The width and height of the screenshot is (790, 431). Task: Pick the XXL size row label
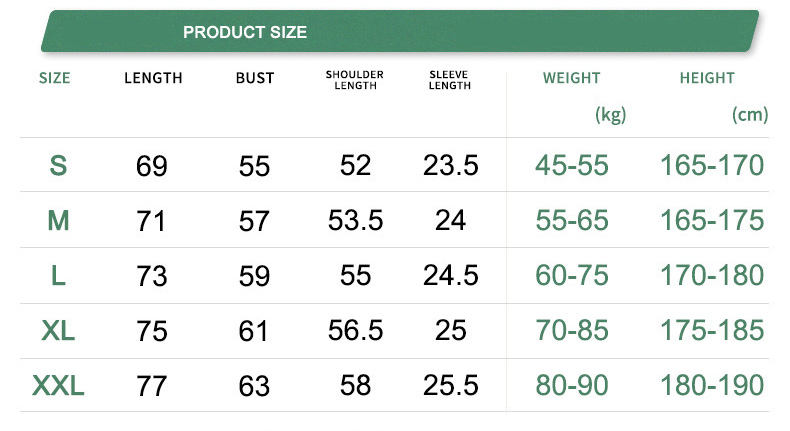(x=58, y=385)
